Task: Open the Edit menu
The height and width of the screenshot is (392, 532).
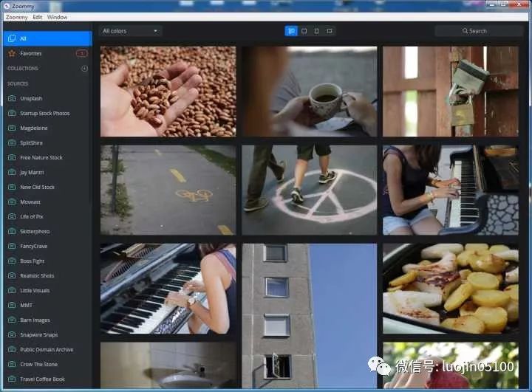Action: click(x=38, y=17)
